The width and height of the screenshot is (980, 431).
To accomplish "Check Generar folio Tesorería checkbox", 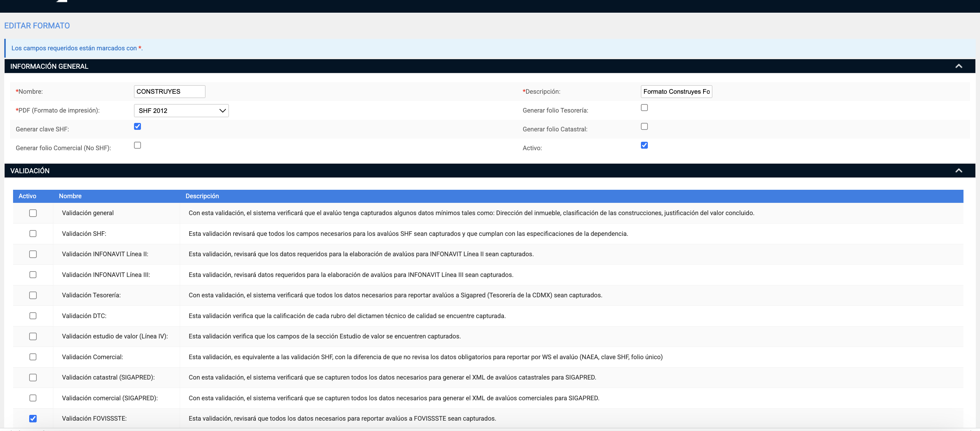I will (644, 108).
